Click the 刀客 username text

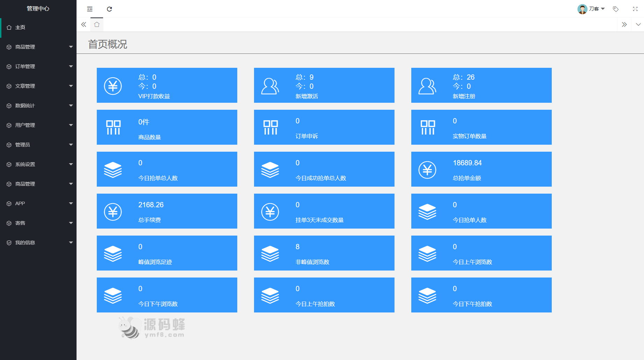pos(594,9)
